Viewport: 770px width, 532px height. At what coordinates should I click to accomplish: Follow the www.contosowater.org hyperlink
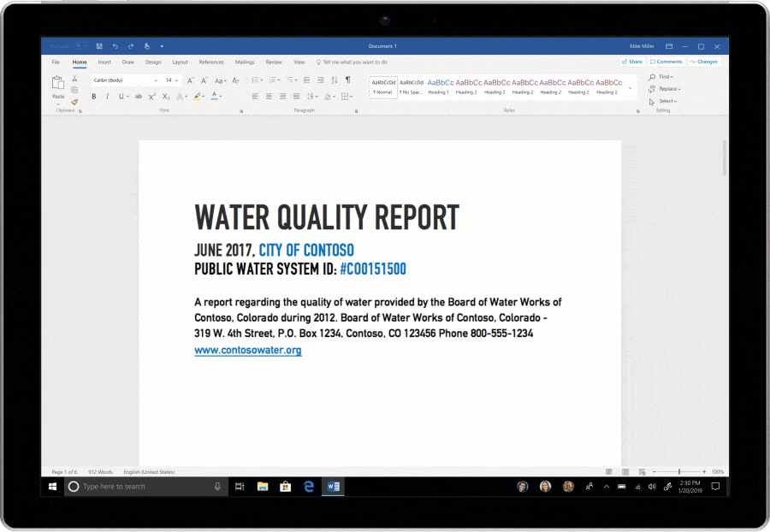point(247,351)
